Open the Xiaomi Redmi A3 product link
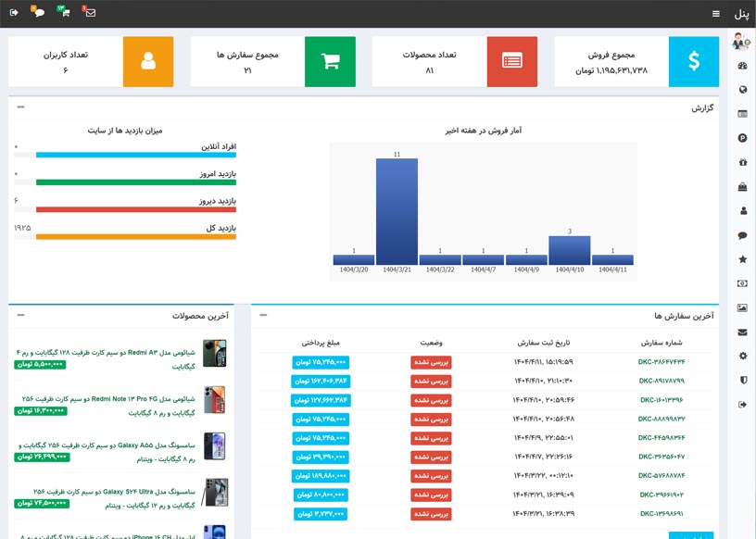The height and width of the screenshot is (539, 756). [106, 359]
